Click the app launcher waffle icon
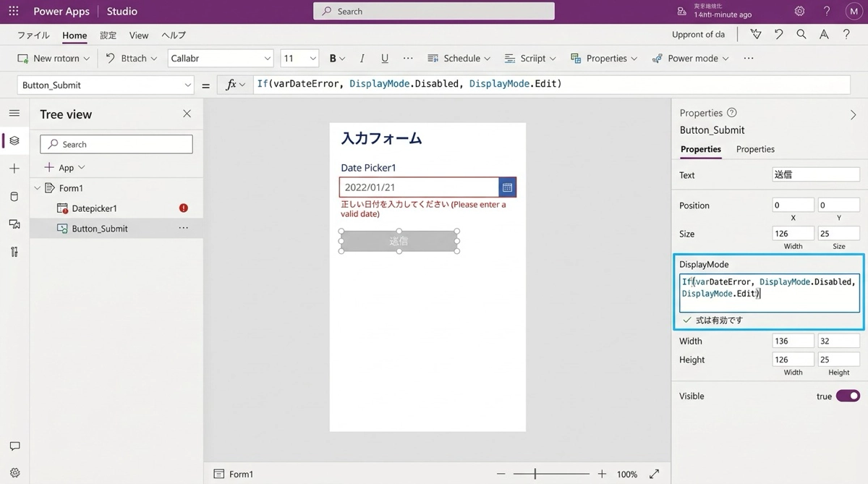 coord(14,12)
